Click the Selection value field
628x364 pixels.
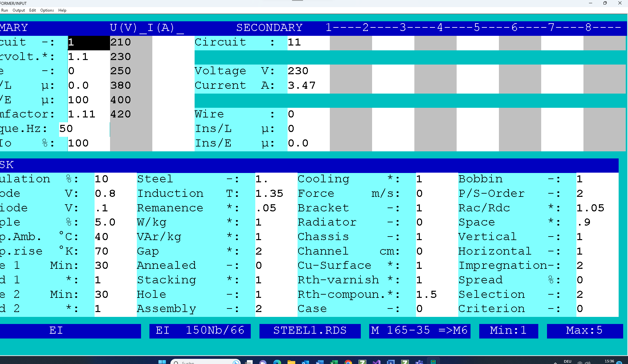(597, 295)
